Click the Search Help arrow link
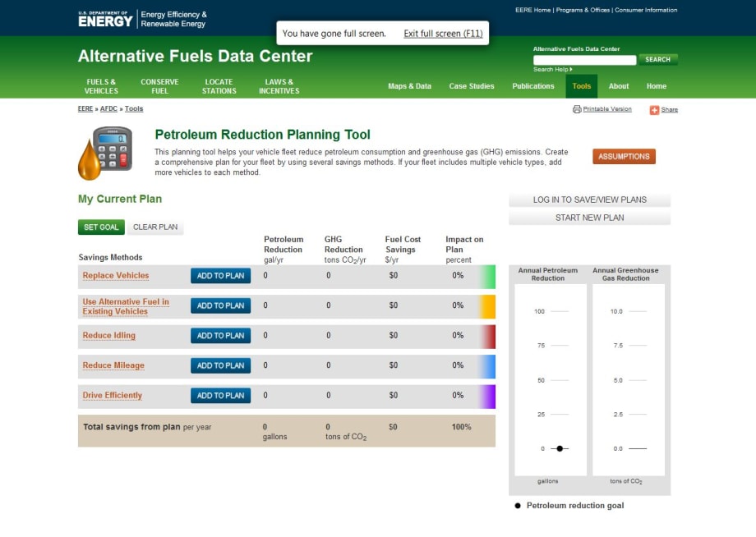 (552, 69)
